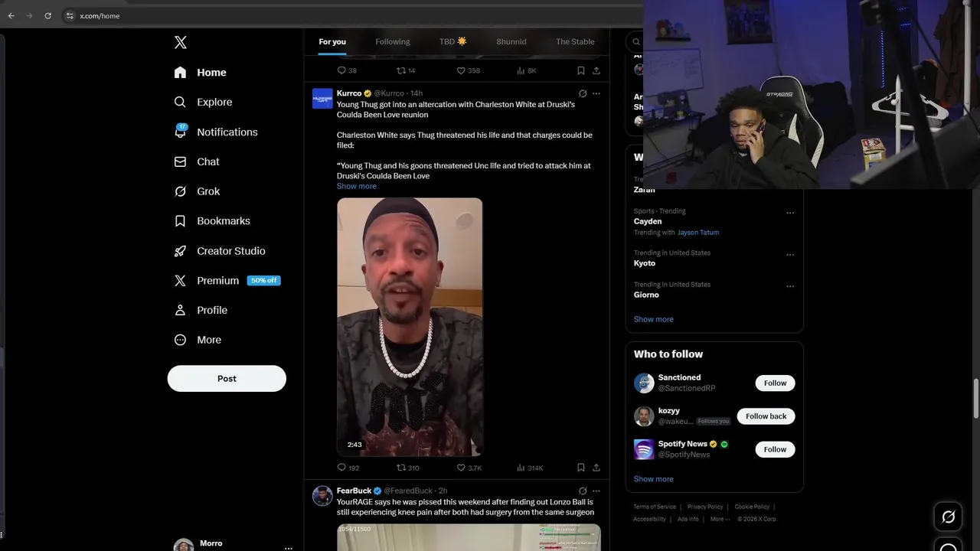
Task: Bookmark the top post with 8K views
Action: point(581,70)
